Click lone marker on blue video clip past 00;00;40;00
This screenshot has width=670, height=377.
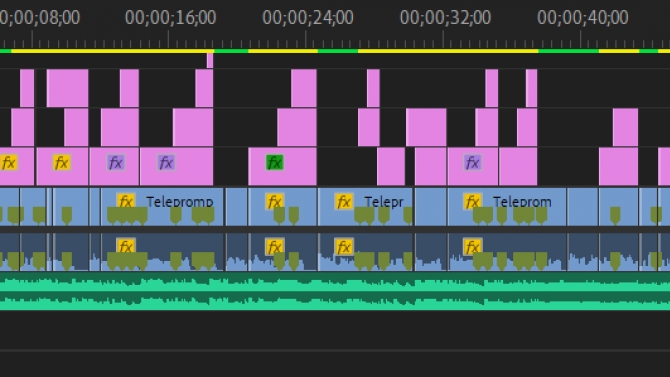point(615,215)
